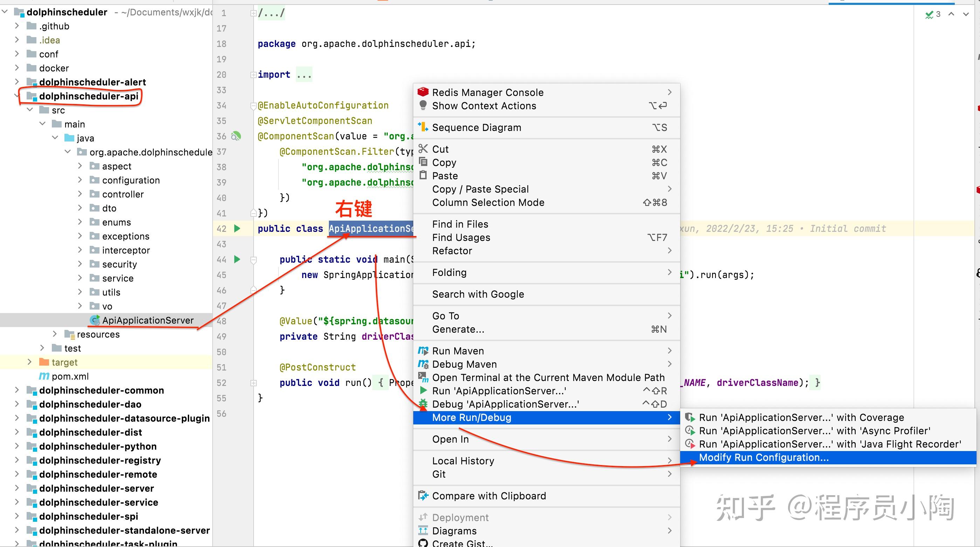The height and width of the screenshot is (547, 980).
Task: Expand the target folder
Action: [30, 362]
